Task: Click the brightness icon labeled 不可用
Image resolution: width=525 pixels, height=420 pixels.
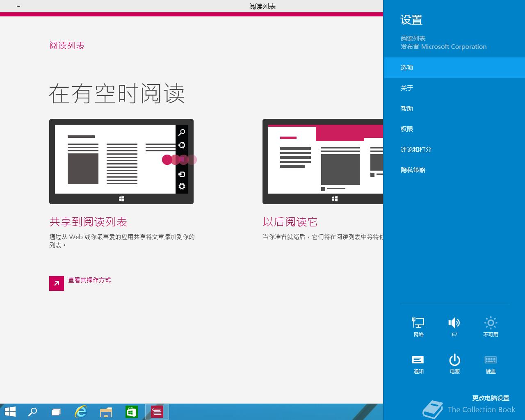Action: coord(491,326)
